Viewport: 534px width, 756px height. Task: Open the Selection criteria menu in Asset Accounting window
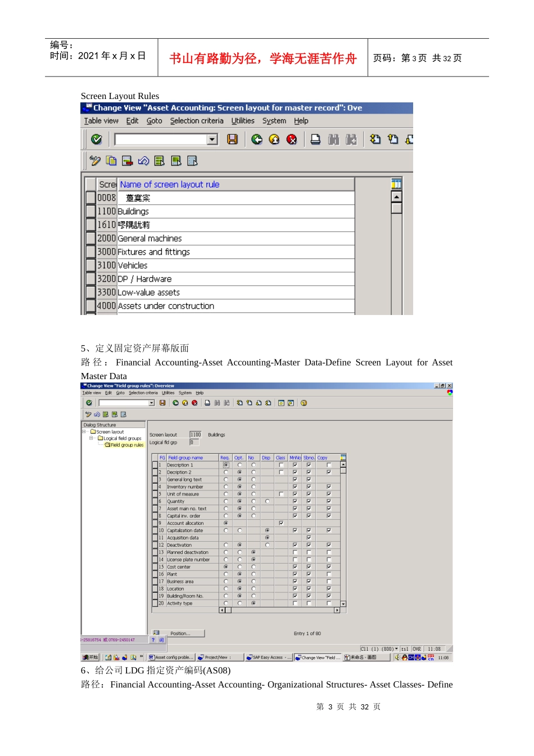[197, 121]
